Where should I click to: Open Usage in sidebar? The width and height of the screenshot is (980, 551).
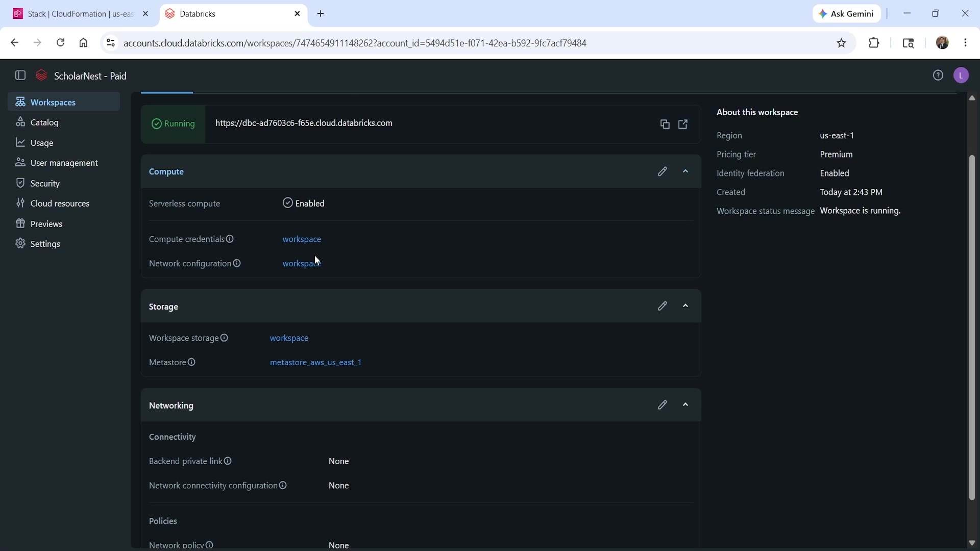click(64, 143)
